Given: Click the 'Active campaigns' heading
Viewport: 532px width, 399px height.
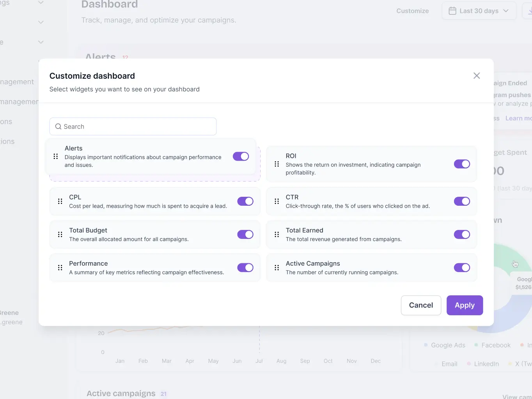Looking at the screenshot, I should point(121,394).
